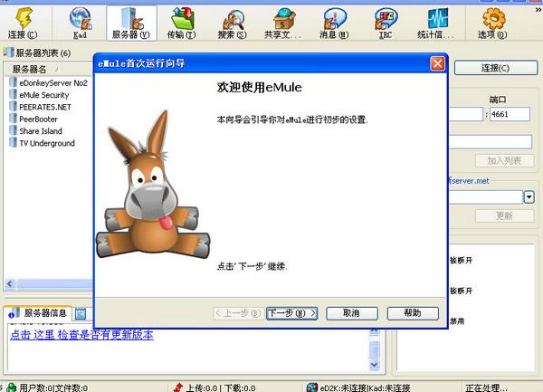This screenshot has height=392, width=543.
Task: Click the 正在处理... status bar text
Action: pyautogui.click(x=486, y=387)
